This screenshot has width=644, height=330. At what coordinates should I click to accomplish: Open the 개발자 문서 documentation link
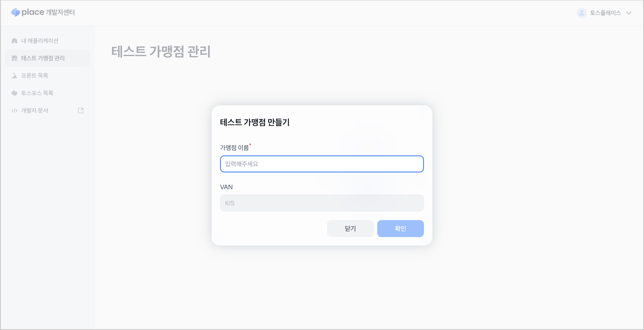click(35, 110)
